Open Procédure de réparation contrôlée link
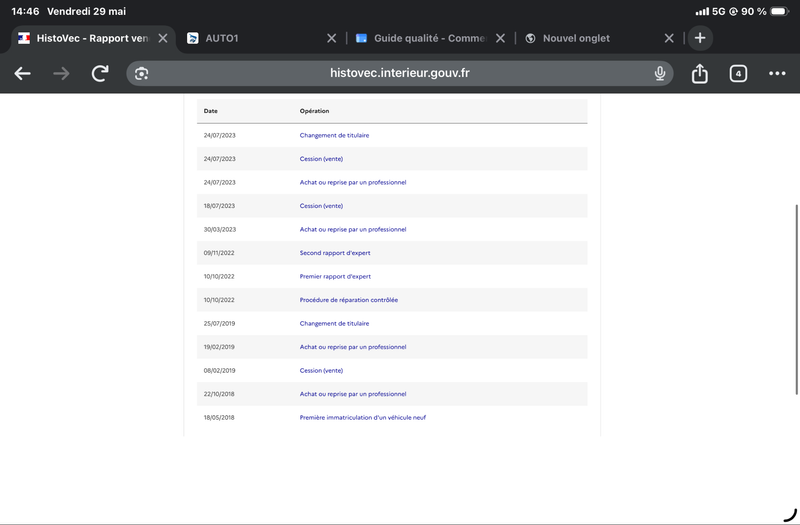This screenshot has height=525, width=800. coord(348,300)
